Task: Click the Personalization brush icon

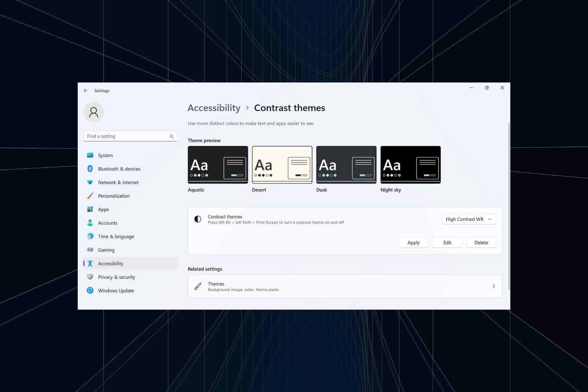Action: coord(90,196)
